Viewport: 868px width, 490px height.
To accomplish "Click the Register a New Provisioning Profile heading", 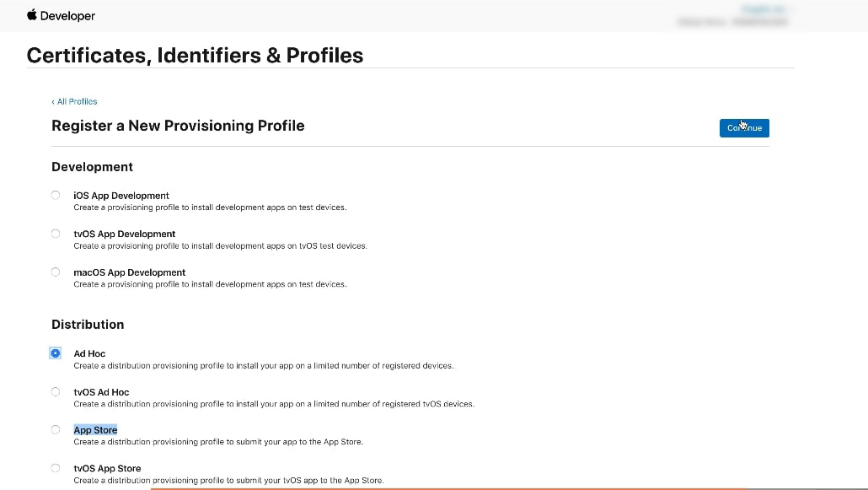I will [178, 126].
